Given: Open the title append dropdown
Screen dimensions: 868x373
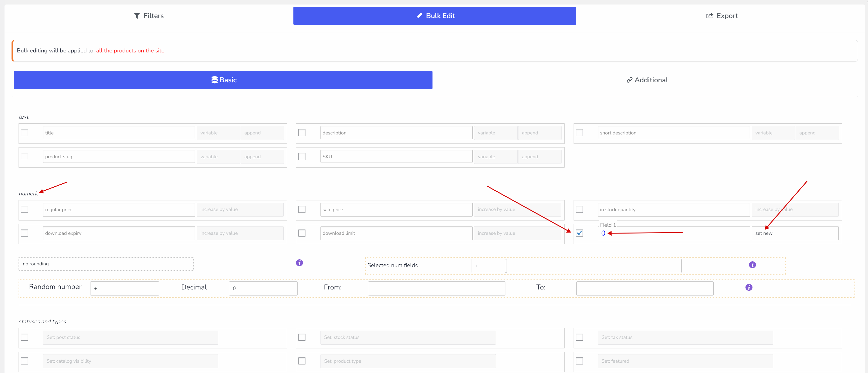Looking at the screenshot, I should 262,133.
